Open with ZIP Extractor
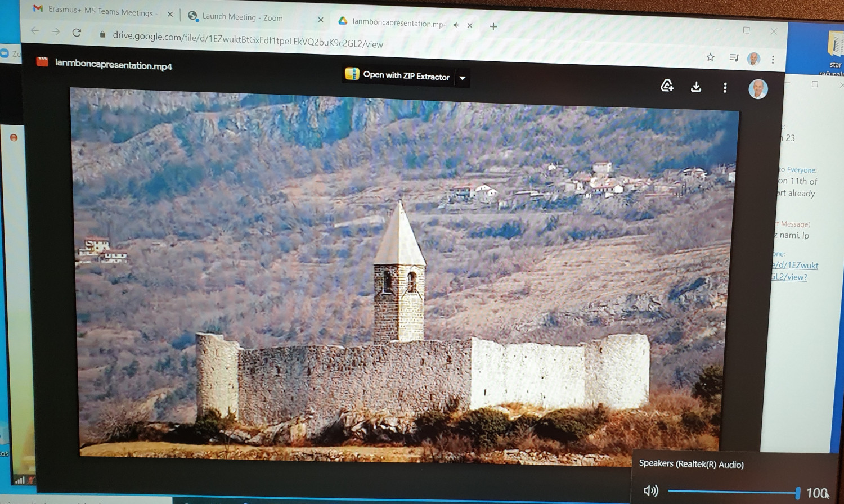Image resolution: width=844 pixels, height=504 pixels. 398,75
